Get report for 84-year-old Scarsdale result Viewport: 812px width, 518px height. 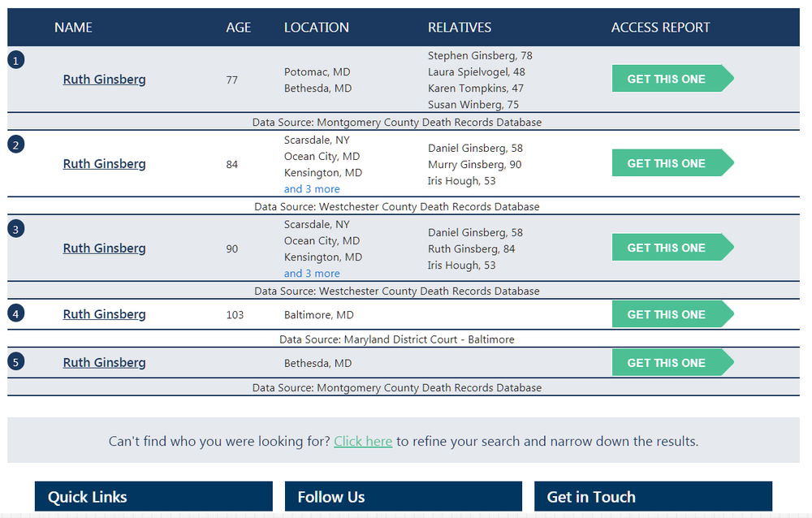click(672, 162)
